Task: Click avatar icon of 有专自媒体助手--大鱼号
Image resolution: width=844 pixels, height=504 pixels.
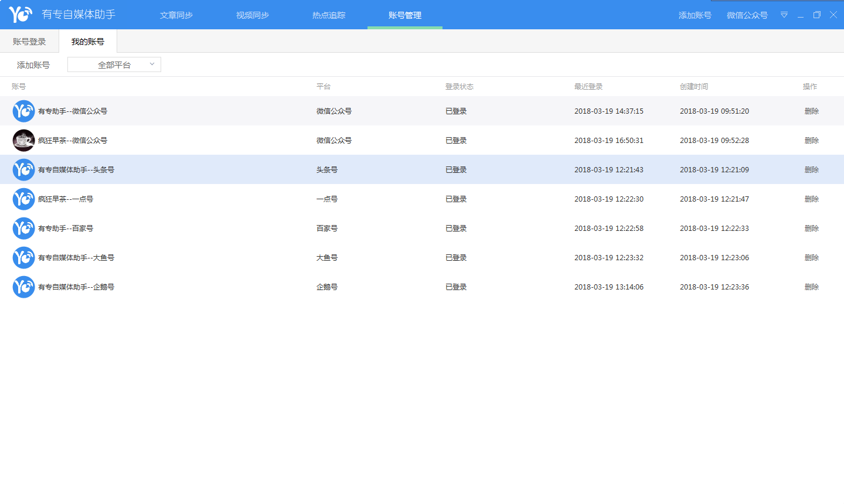Action: click(23, 258)
